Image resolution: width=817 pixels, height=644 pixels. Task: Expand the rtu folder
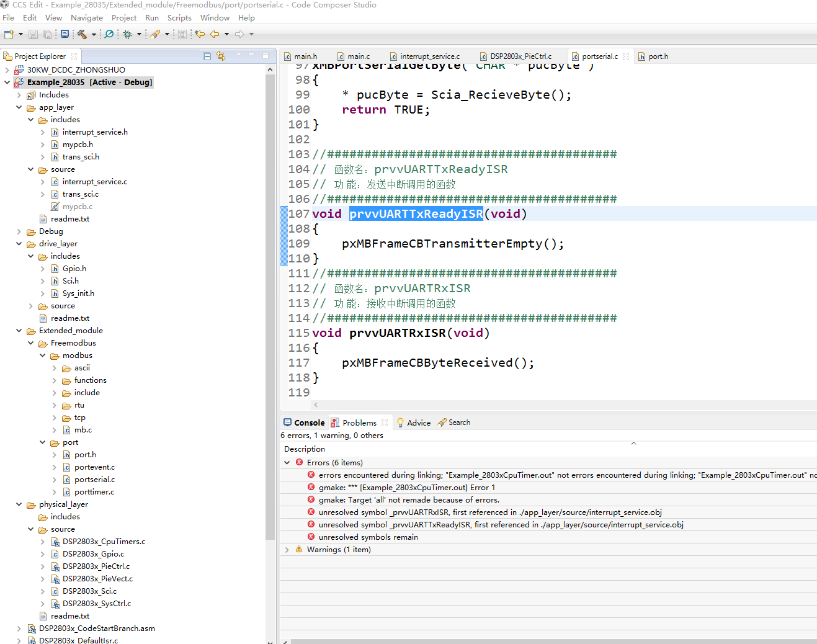pyautogui.click(x=54, y=405)
